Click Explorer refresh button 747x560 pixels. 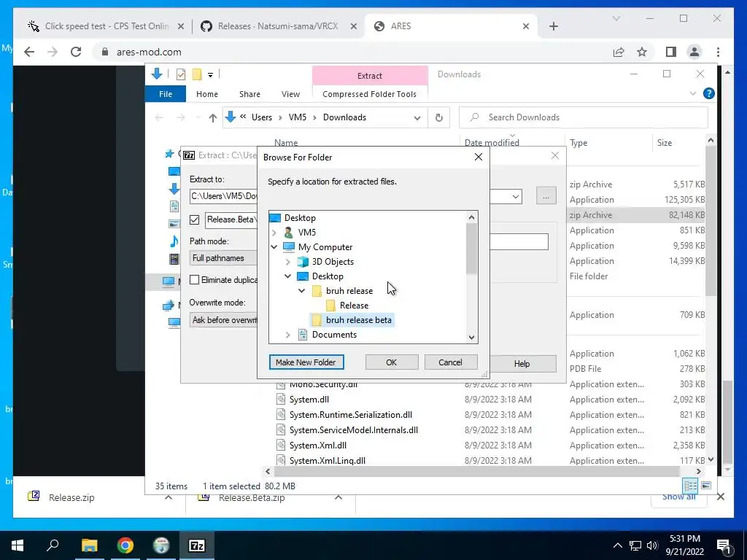[438, 117]
